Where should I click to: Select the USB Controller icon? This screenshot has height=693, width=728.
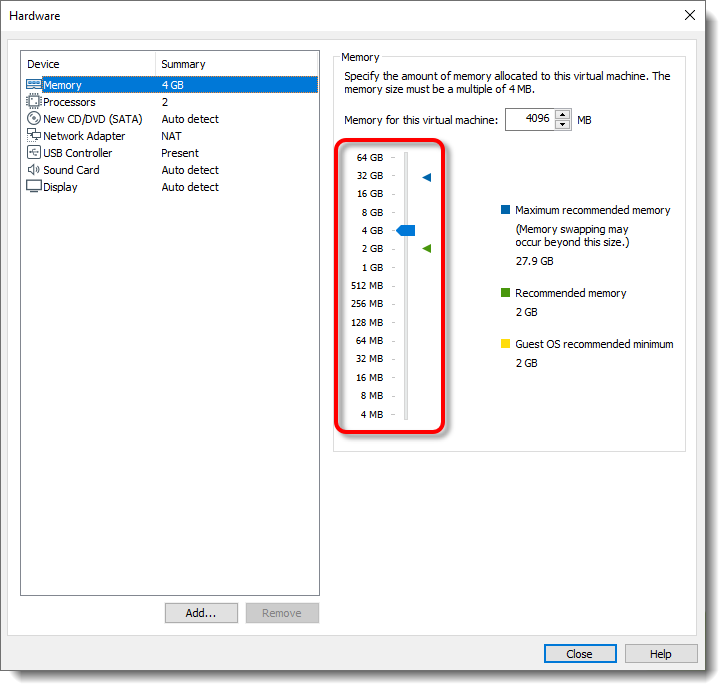pyautogui.click(x=34, y=153)
